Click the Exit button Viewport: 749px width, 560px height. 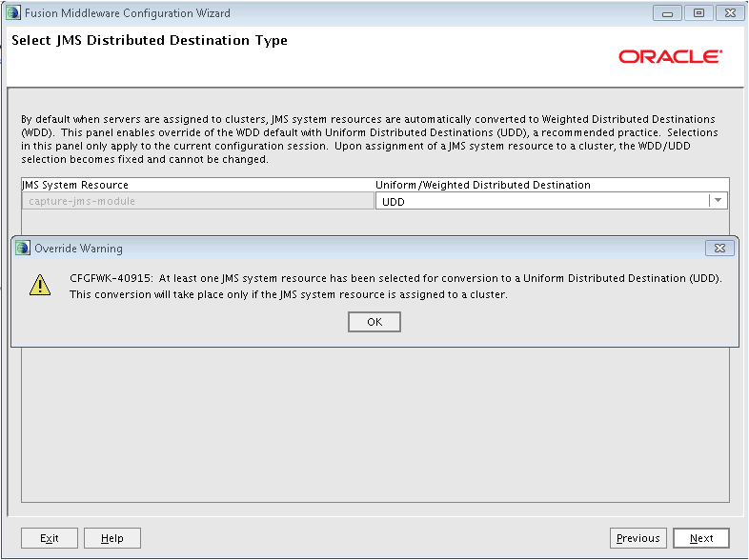(x=50, y=538)
